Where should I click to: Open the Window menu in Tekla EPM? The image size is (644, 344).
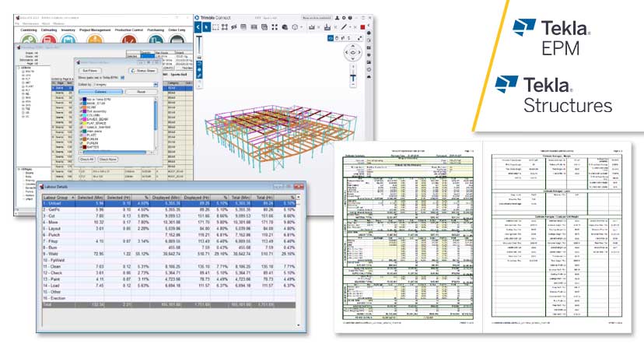click(59, 24)
